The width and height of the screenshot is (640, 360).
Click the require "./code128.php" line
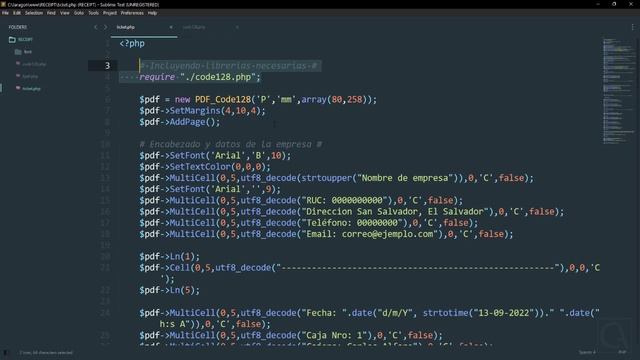coord(200,77)
